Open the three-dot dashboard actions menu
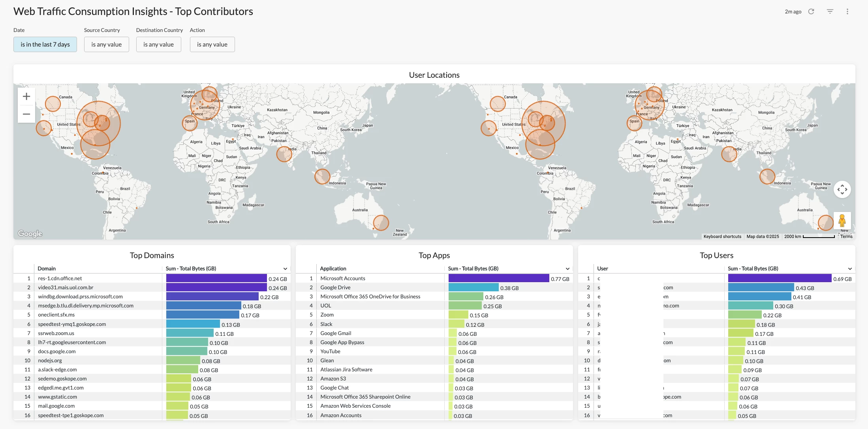The height and width of the screenshot is (429, 868). 847,11
